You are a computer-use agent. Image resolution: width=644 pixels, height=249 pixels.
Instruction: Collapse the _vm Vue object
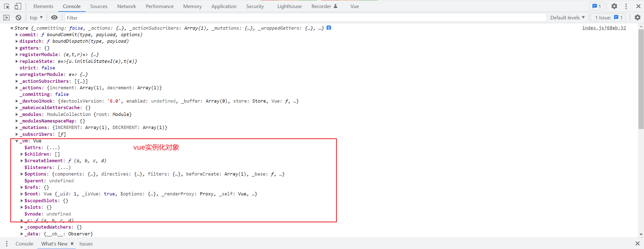coord(17,141)
